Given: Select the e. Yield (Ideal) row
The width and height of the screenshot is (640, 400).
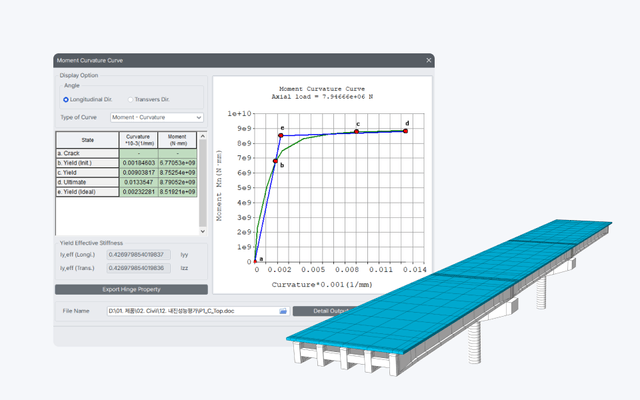Looking at the screenshot, I should pos(127,192).
